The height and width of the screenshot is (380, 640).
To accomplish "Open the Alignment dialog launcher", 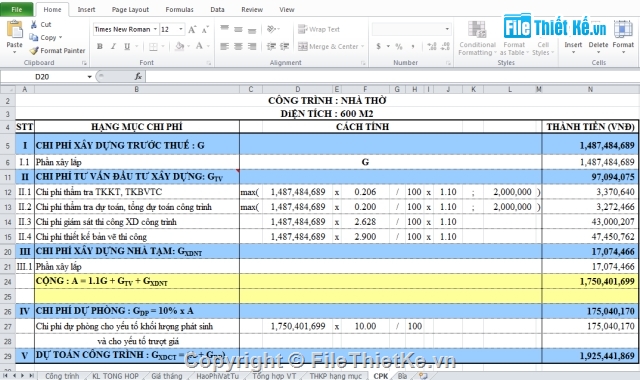I will [363, 63].
